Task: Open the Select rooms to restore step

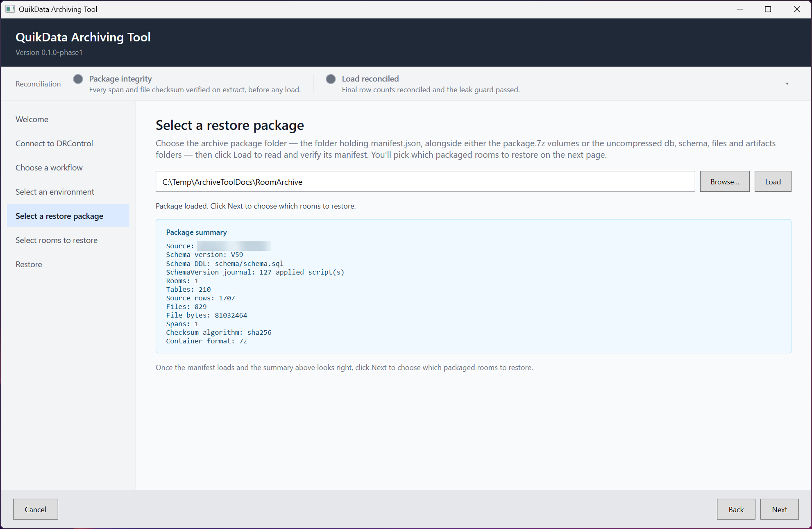Action: [x=68, y=240]
